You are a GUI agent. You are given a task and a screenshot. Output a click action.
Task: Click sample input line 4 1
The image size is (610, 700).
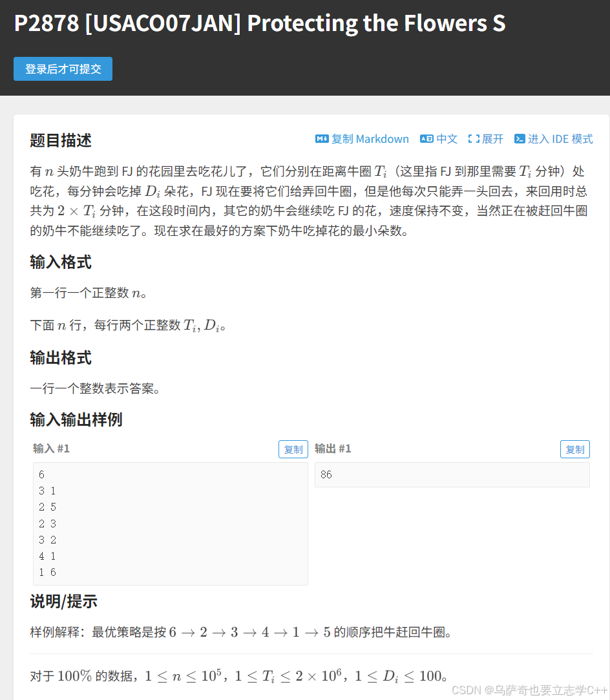47,556
